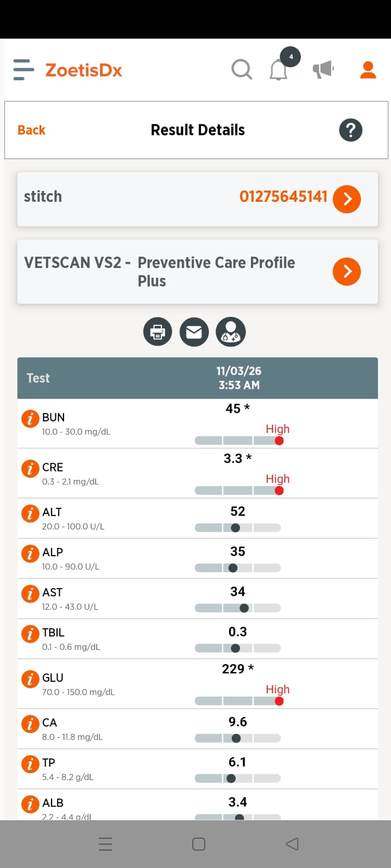Screen dimensions: 391x868
Task: Show info for the CRE test
Action: [x=30, y=469]
